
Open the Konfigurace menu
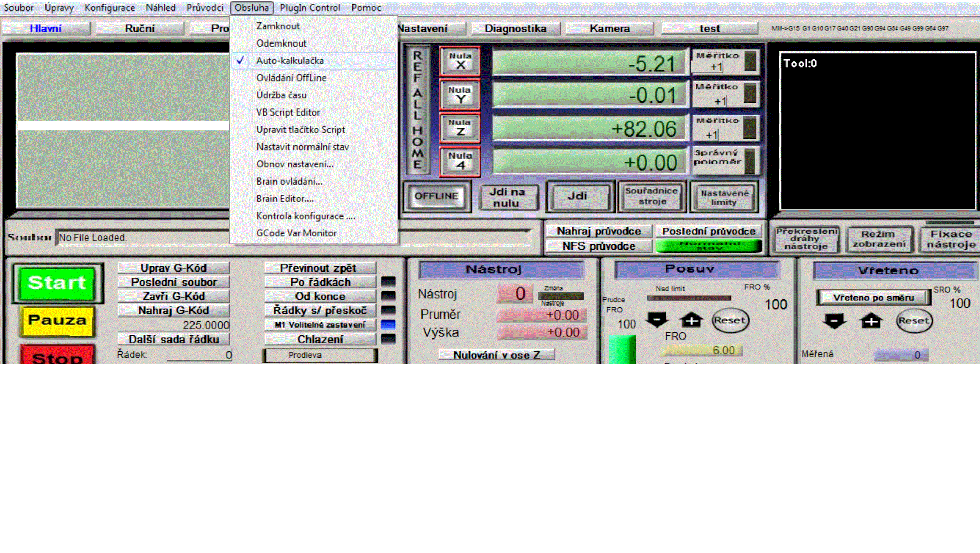tap(109, 8)
